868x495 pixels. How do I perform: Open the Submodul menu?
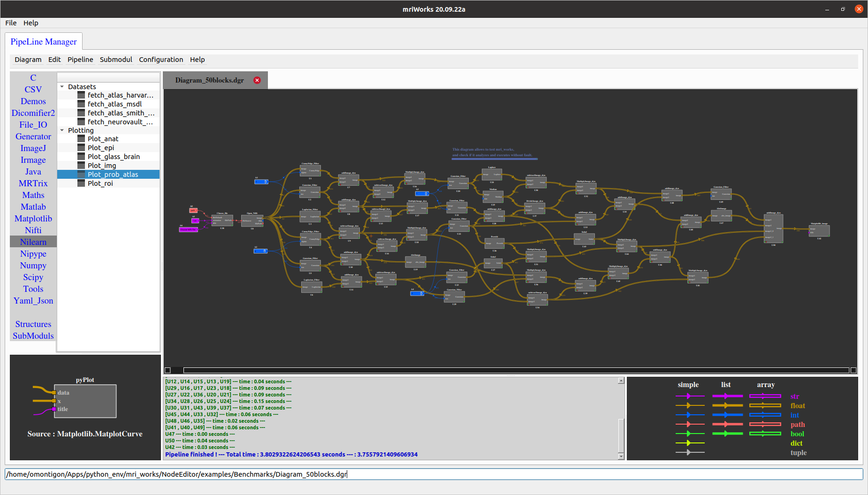[x=116, y=60]
